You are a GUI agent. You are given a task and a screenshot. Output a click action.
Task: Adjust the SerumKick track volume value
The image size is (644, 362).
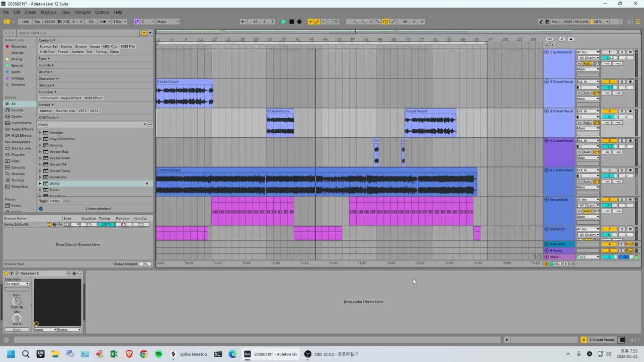tap(609, 206)
